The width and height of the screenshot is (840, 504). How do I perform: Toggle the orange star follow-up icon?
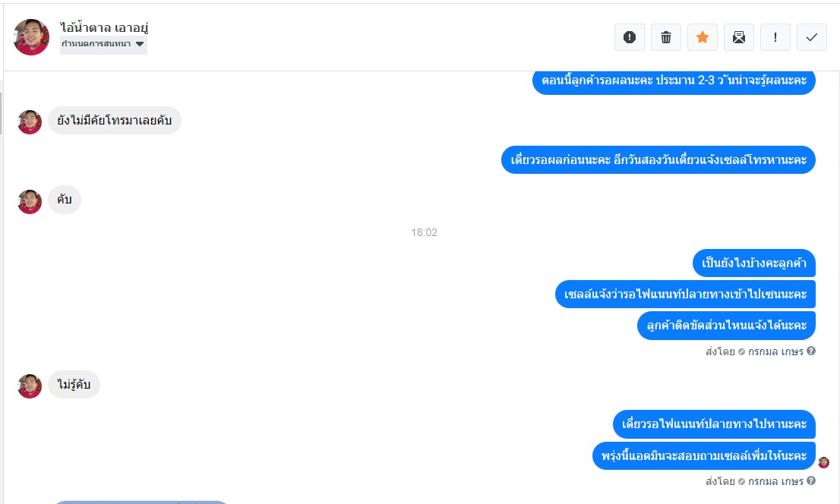point(703,37)
